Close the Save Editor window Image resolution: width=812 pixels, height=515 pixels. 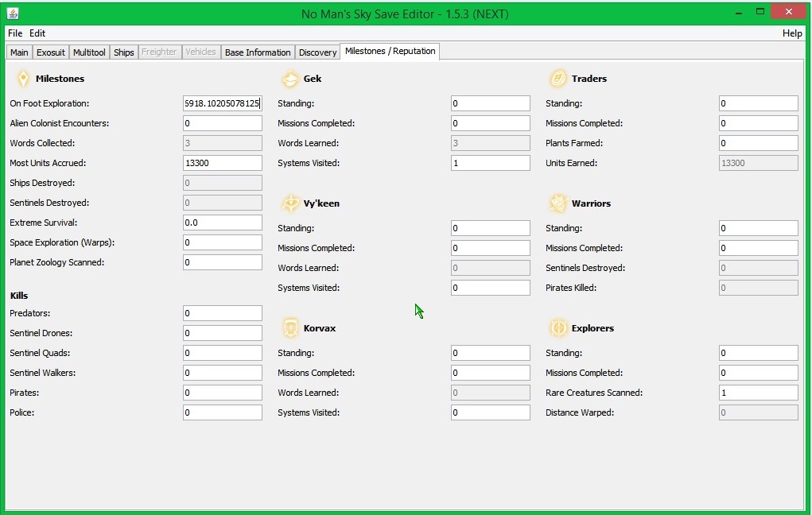click(788, 11)
